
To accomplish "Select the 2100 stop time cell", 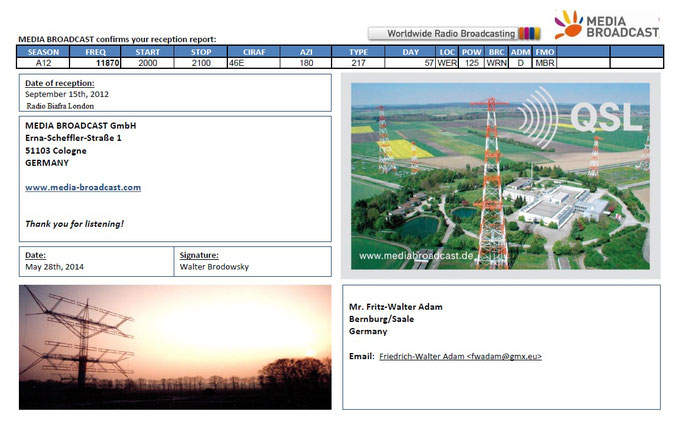I will point(201,63).
